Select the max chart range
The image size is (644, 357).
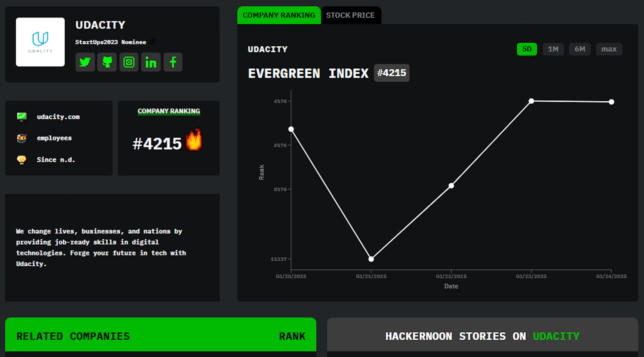[x=609, y=49]
